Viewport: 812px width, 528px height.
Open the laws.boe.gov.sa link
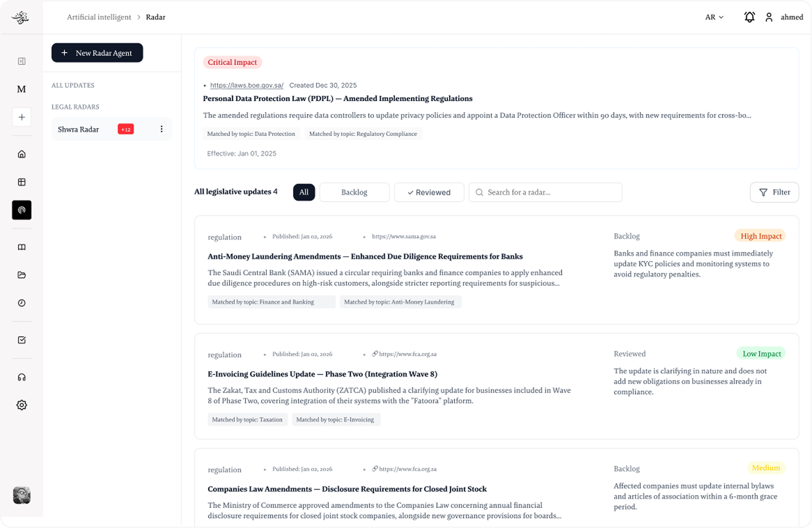point(247,85)
